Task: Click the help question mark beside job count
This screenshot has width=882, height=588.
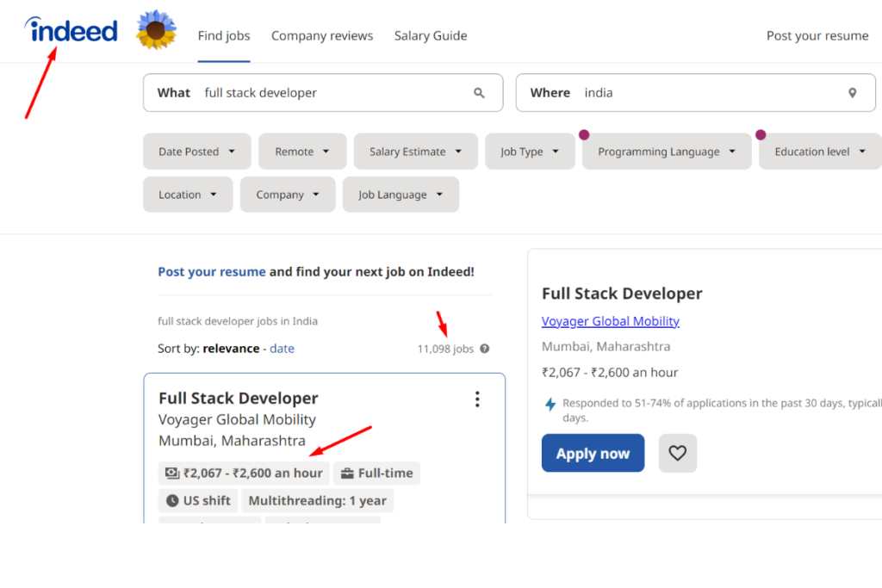Action: point(483,349)
